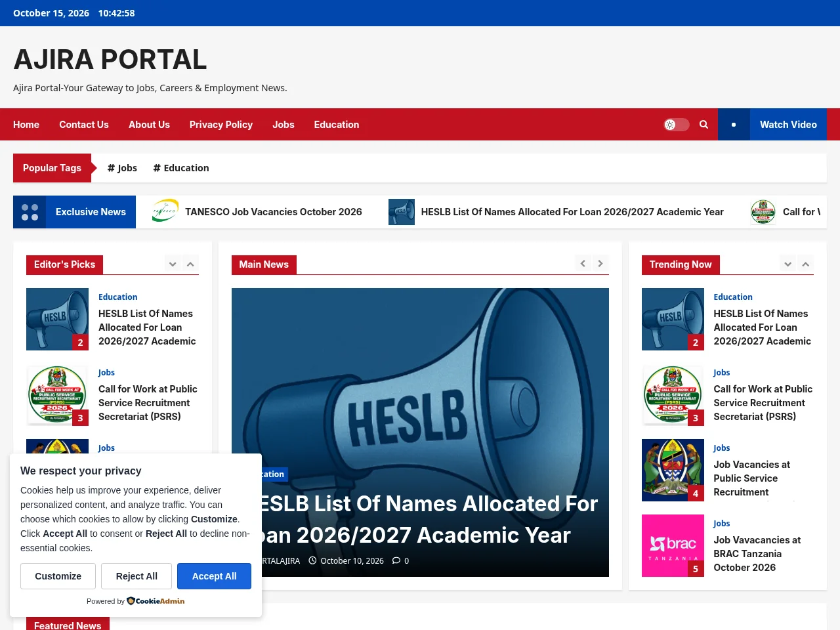The height and width of the screenshot is (630, 840).
Task: Open the Education menu item
Action: (337, 125)
